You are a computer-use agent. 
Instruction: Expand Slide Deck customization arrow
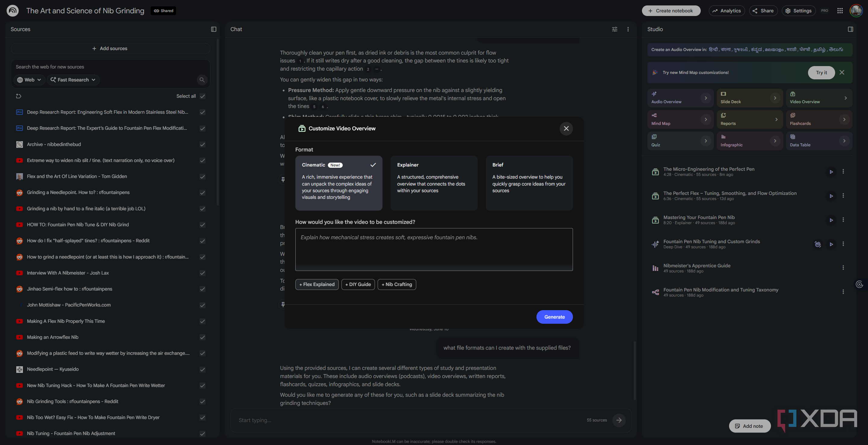(775, 98)
